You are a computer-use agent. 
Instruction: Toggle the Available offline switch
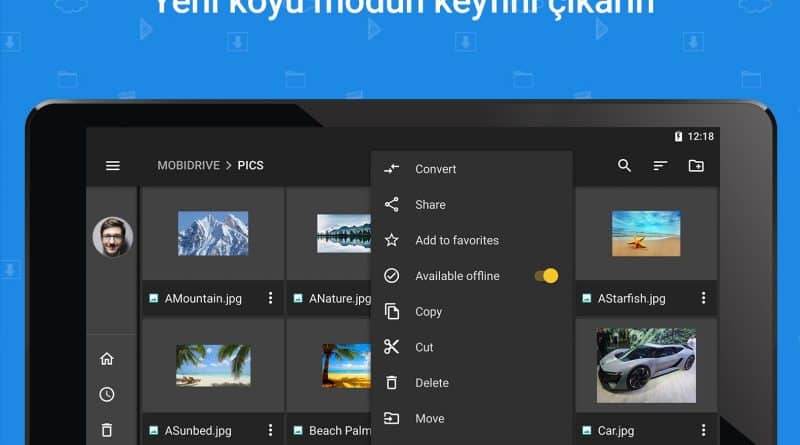(x=546, y=276)
